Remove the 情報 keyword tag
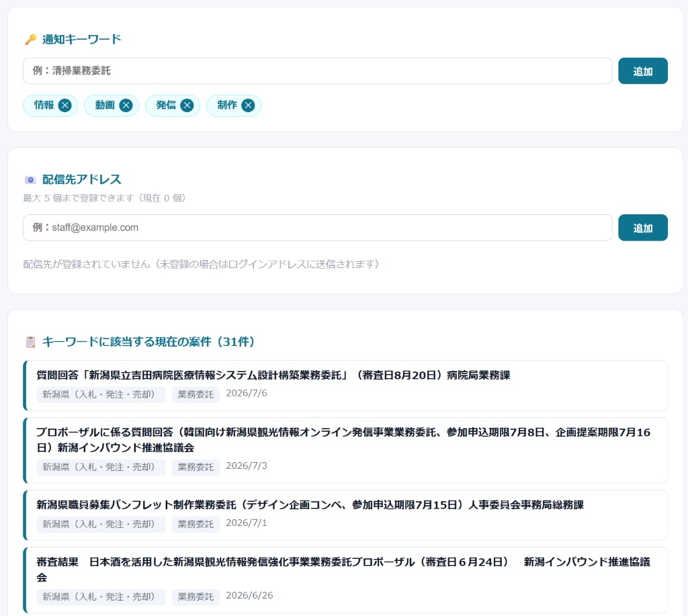Screen dimensions: 688x616 click(65, 105)
